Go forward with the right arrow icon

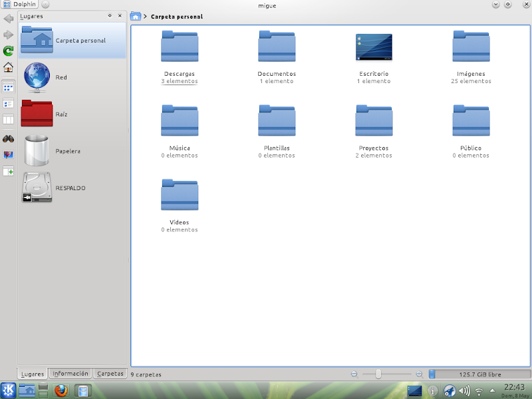8,35
